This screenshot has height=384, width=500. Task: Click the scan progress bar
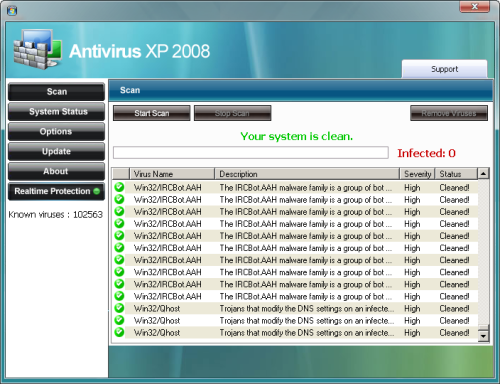pyautogui.click(x=251, y=153)
